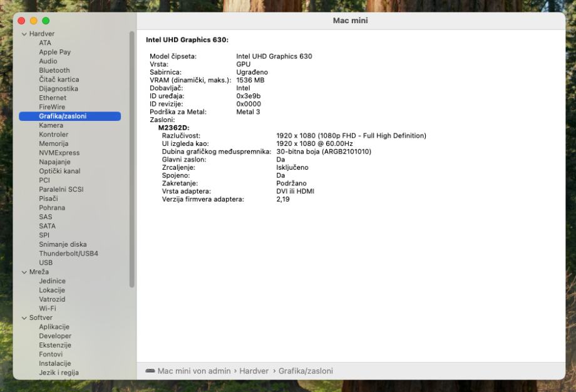Select SAS in the sidebar
Screen dimensions: 576x392
point(46,217)
